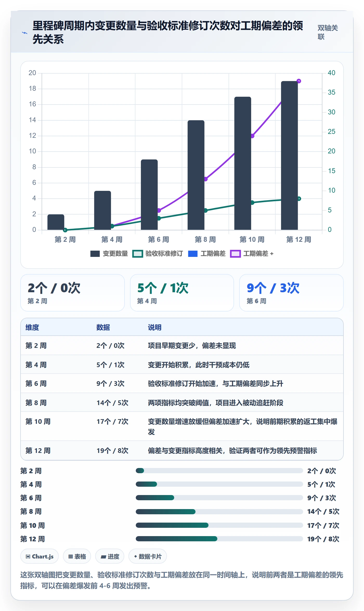The width and height of the screenshot is (364, 611).
Task: Click the Chart.js tag chip
Action: 40,556
